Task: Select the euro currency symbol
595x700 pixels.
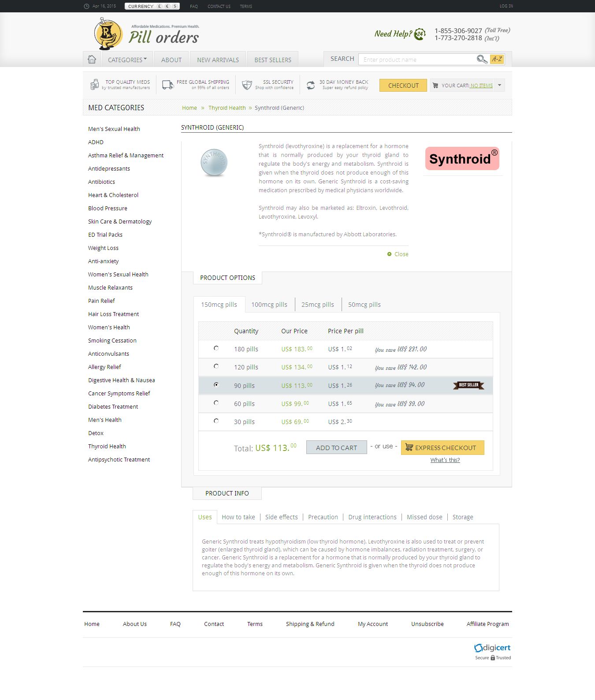Action: pos(167,6)
